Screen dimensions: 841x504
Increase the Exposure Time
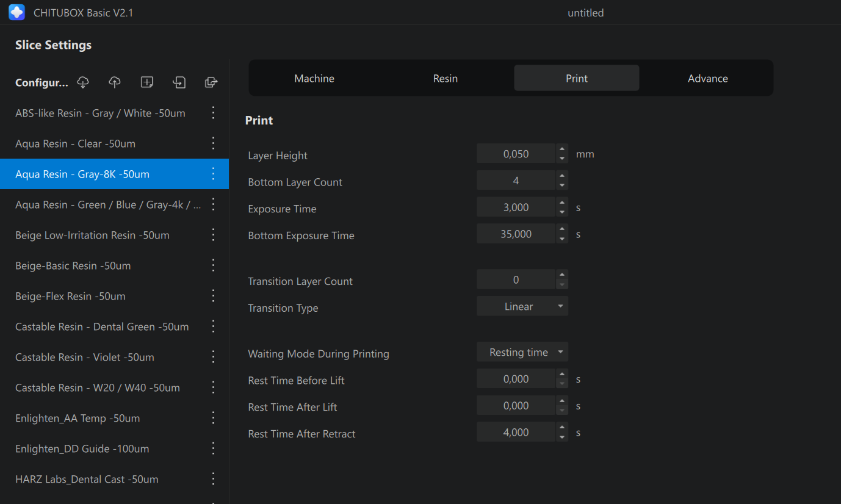coord(562,203)
